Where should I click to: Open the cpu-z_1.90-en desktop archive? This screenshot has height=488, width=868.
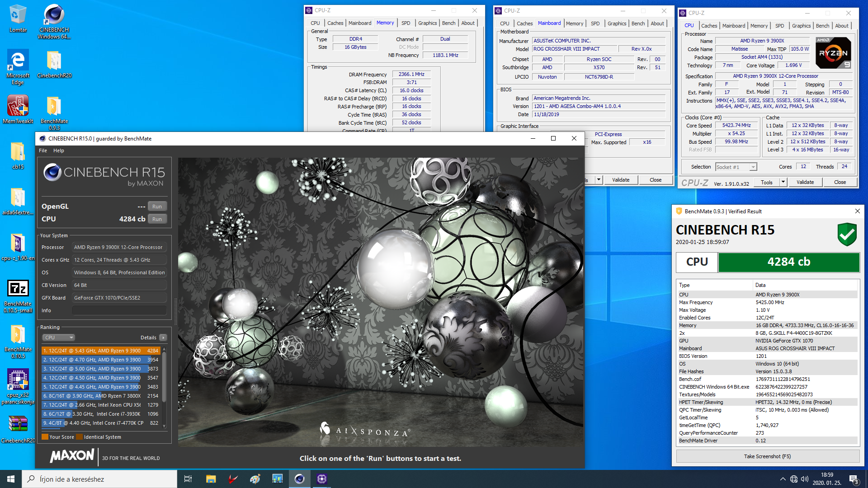tap(18, 247)
